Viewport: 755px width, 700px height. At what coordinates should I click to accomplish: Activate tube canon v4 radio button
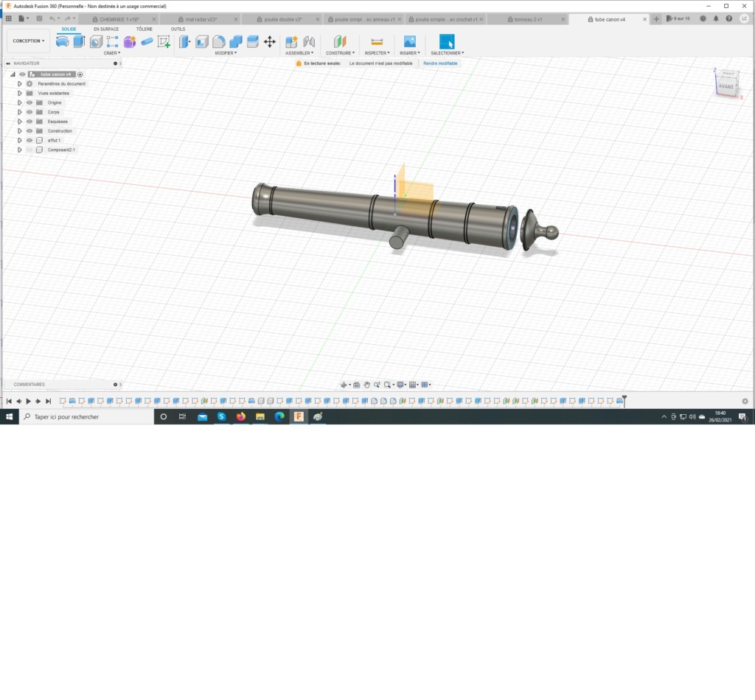pyautogui.click(x=80, y=74)
